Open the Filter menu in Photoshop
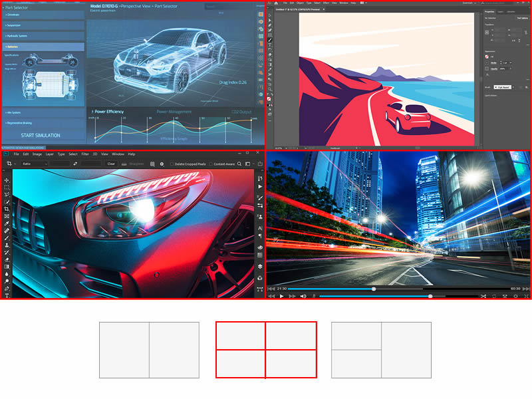Screen dimensions: 532x399 click(85, 154)
